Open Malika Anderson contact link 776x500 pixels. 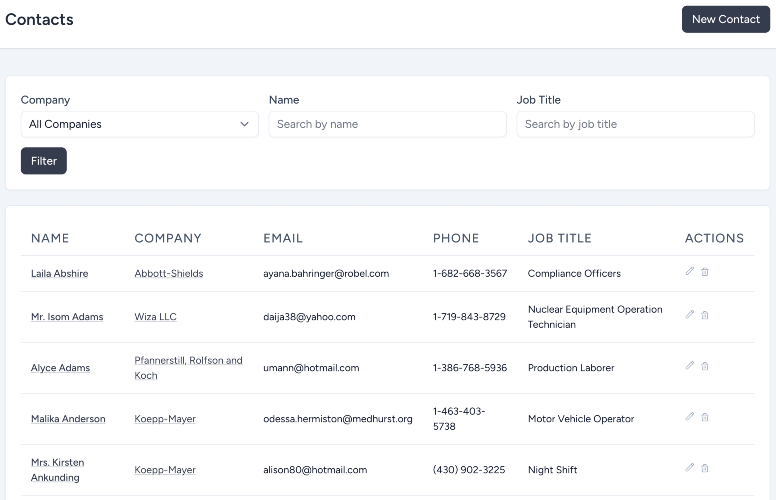[x=68, y=419]
